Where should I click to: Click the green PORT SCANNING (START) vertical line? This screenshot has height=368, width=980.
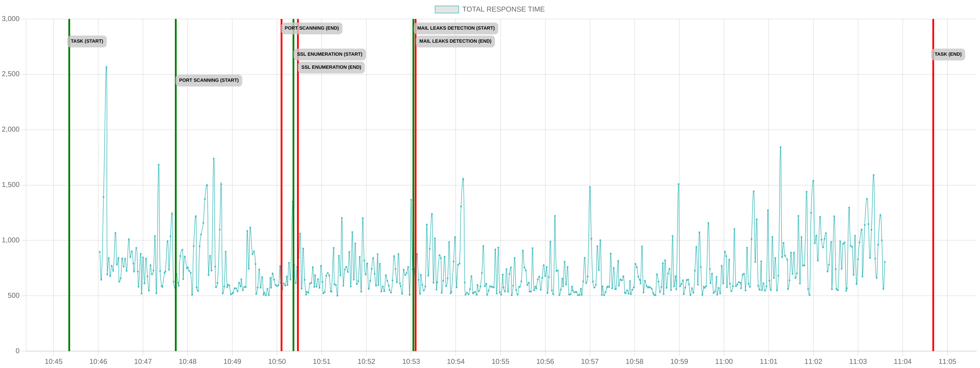176,185
